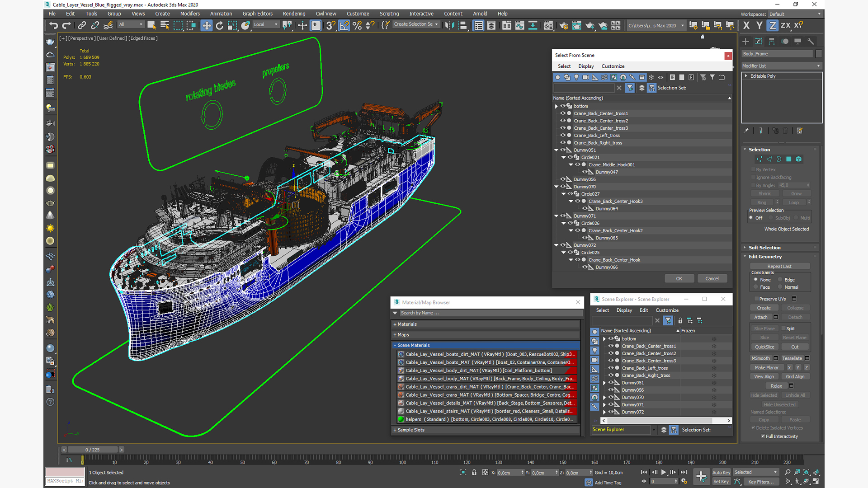Enable Polygon sub-object selection mode

point(789,159)
